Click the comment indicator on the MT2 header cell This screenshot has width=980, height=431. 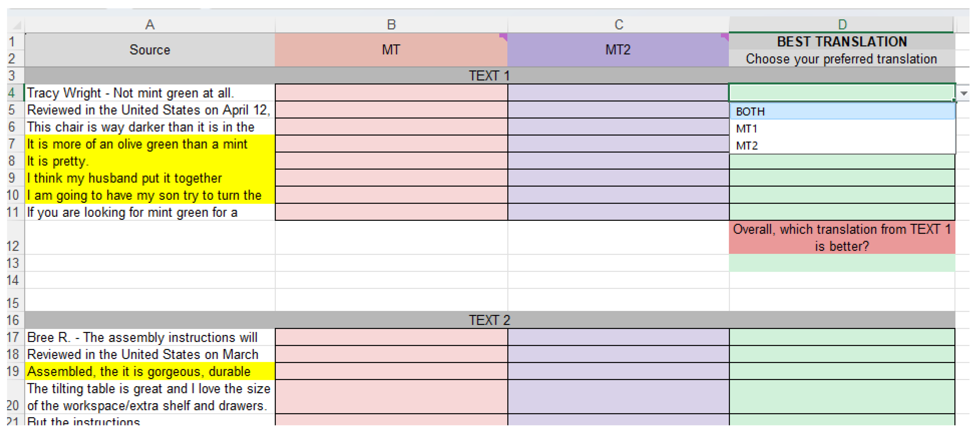pyautogui.click(x=725, y=37)
